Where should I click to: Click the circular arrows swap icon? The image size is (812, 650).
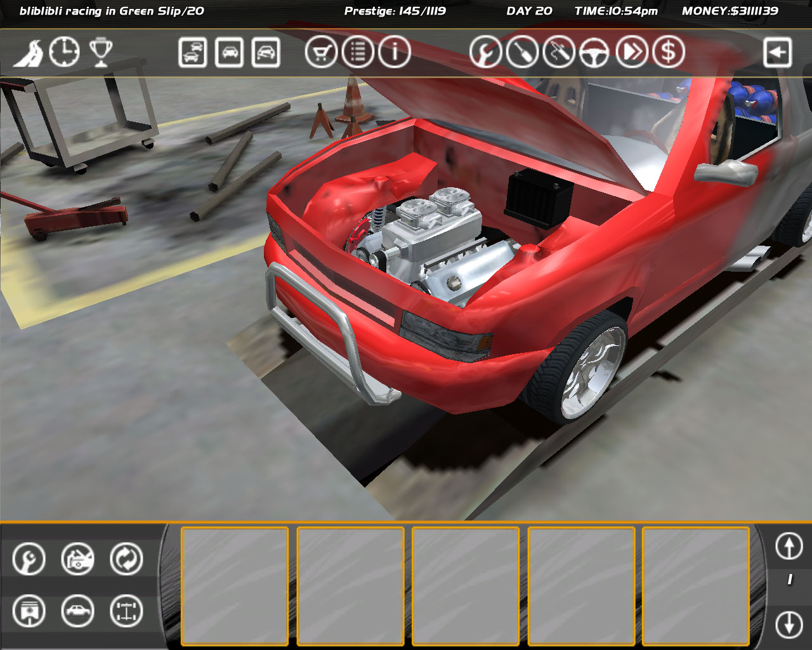126,559
